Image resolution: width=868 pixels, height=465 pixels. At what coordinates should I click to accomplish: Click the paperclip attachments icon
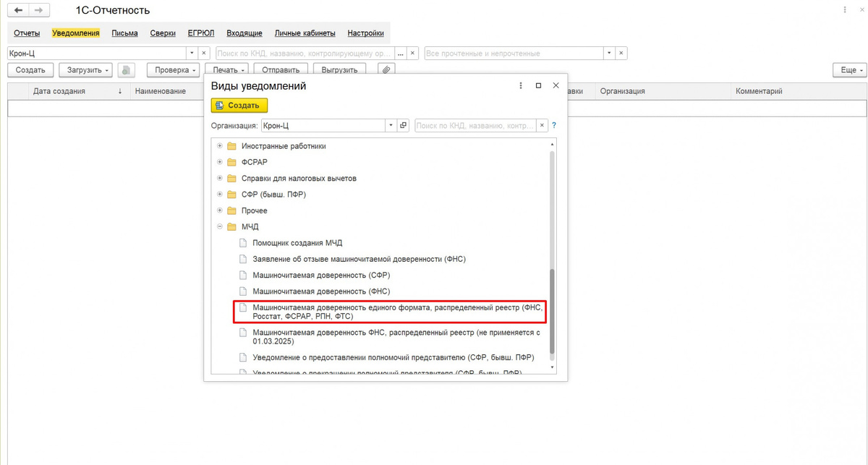387,70
